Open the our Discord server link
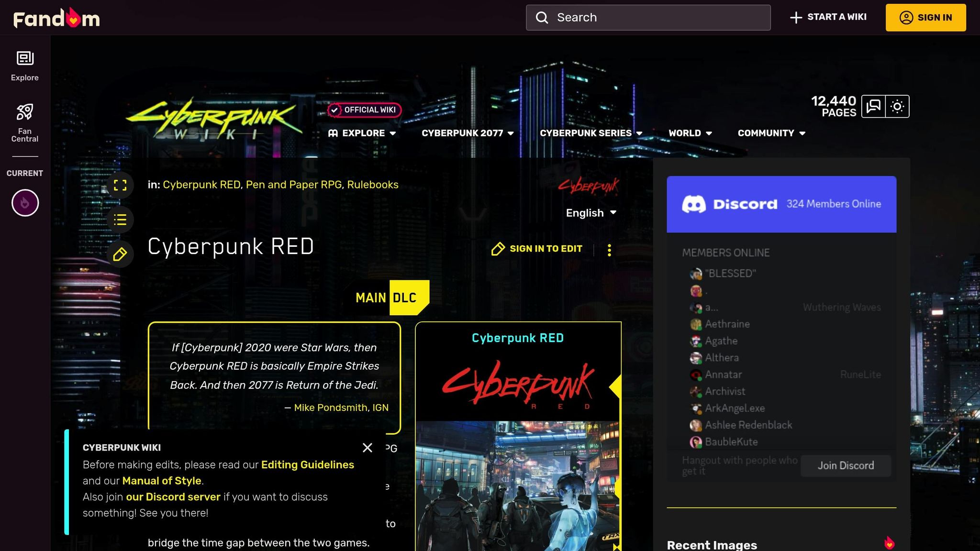Image resolution: width=980 pixels, height=551 pixels. (173, 497)
